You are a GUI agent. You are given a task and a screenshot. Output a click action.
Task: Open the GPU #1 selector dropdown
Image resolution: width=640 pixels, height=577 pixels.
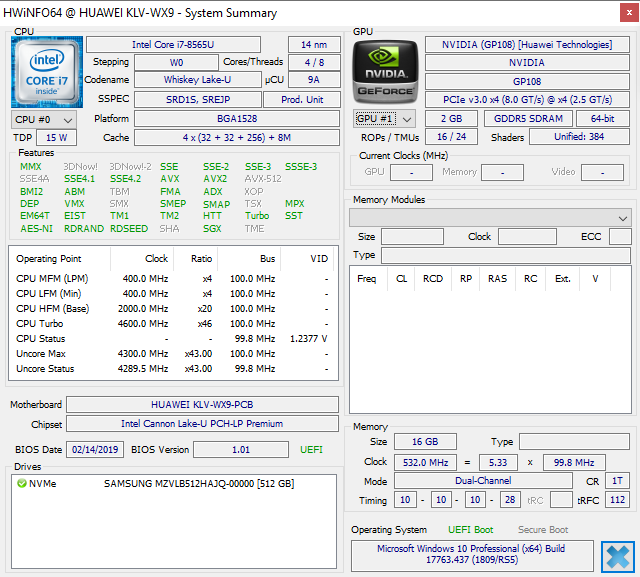(x=384, y=119)
